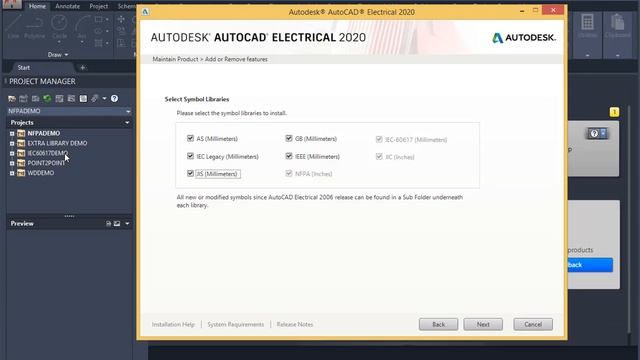Click the first small icon in the Preview header
The width and height of the screenshot is (640, 360).
(x=108, y=224)
